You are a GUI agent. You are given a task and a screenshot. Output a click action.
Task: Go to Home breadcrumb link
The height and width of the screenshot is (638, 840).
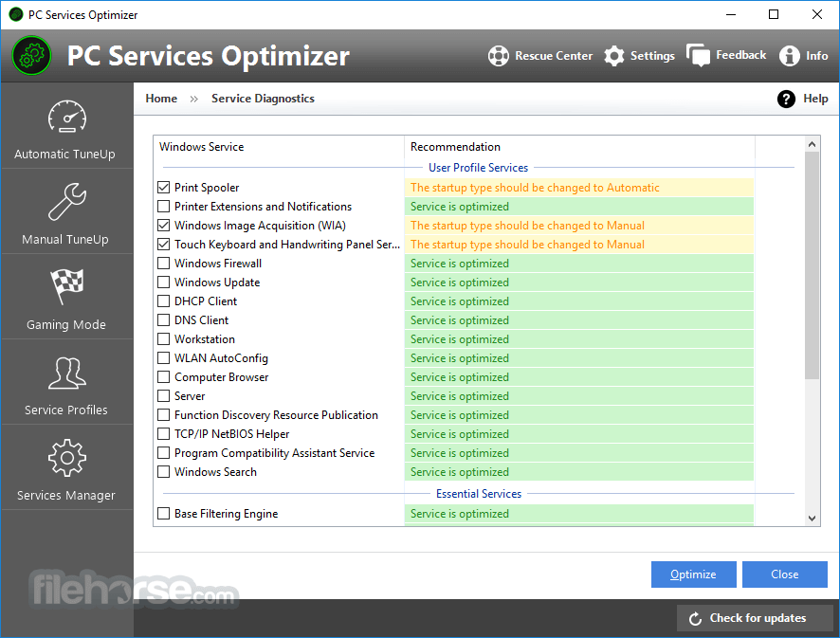[161, 99]
